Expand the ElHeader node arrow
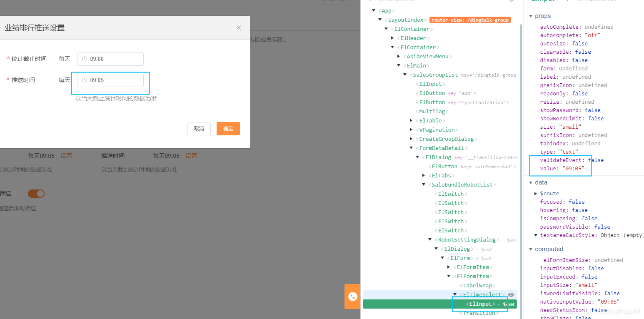644x319 pixels. (x=392, y=38)
